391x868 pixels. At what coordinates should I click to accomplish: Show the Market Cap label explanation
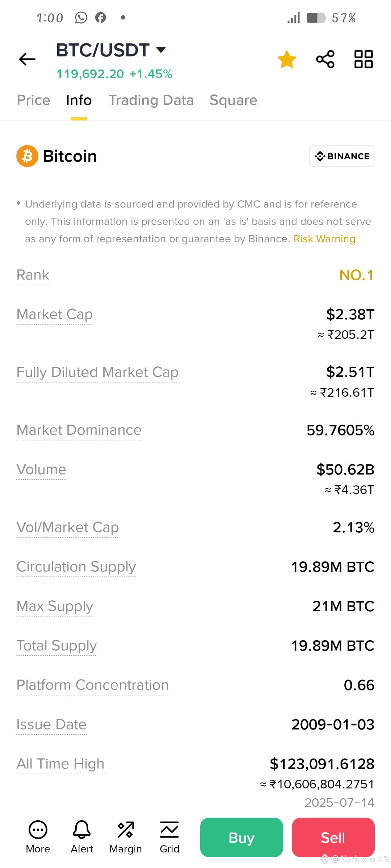55,315
